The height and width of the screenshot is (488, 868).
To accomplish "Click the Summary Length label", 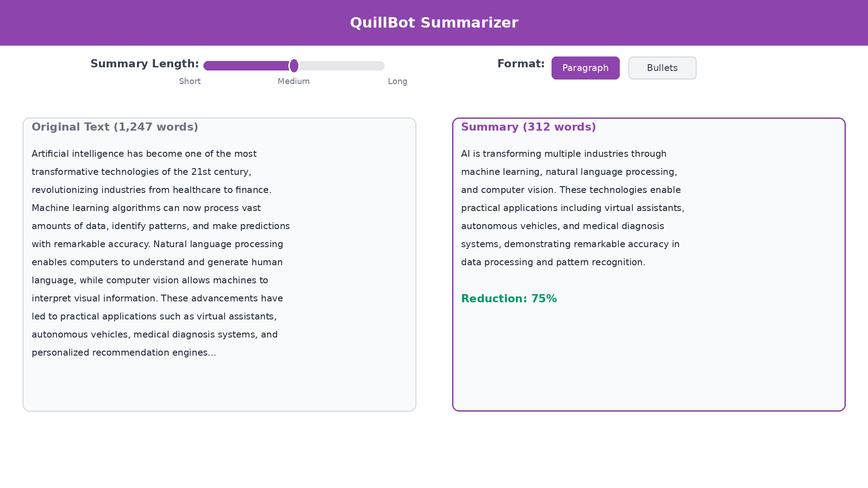I will click(x=144, y=64).
